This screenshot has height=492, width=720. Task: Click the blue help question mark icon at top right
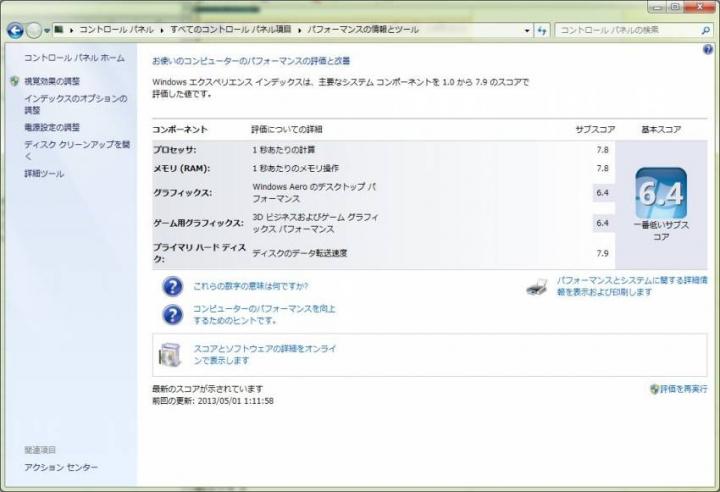[x=706, y=48]
